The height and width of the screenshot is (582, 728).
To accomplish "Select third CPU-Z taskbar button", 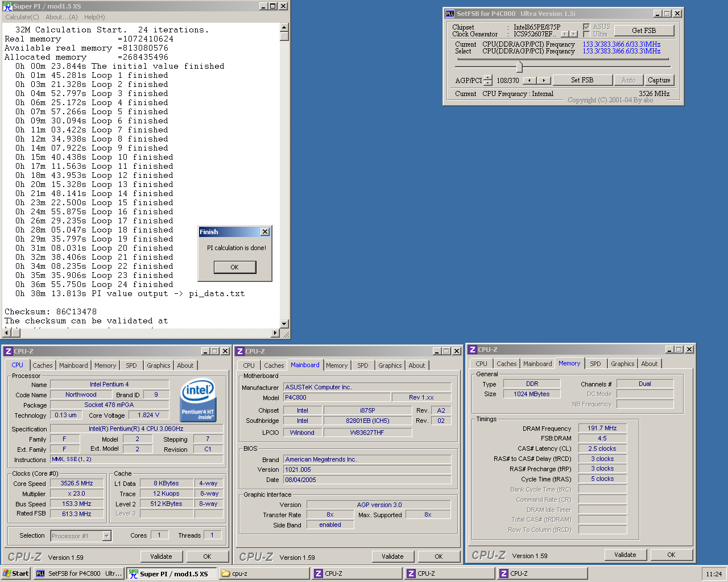I will pyautogui.click(x=541, y=573).
